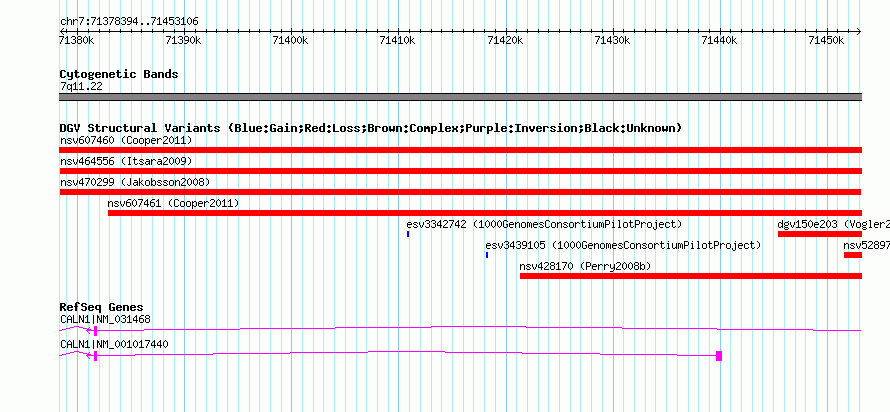This screenshot has height=412, width=890.
Task: Select the dgv150e203 red loss bar
Action: [820, 234]
